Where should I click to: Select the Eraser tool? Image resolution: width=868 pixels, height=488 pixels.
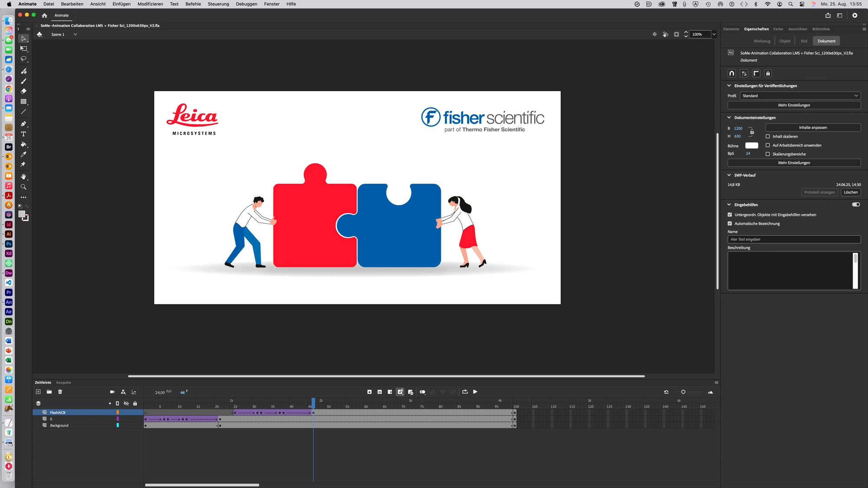pyautogui.click(x=24, y=91)
